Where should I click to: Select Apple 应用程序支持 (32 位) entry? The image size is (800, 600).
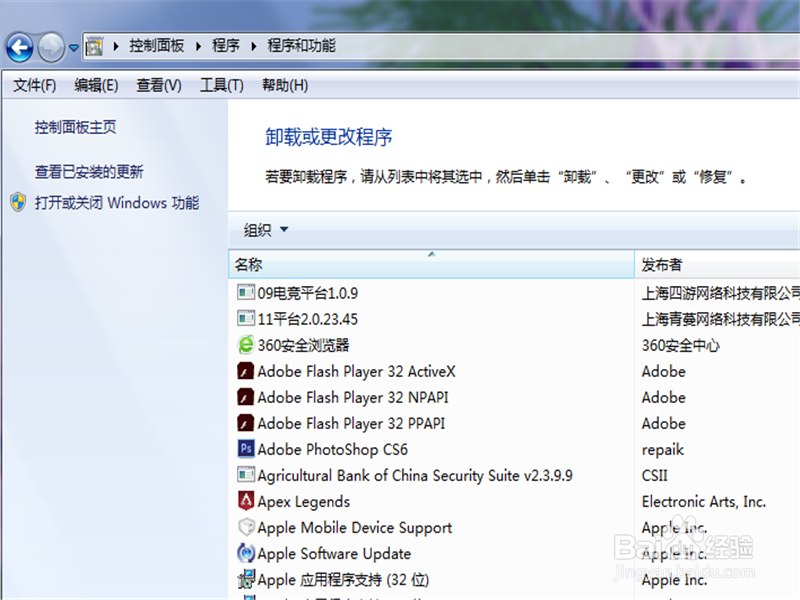tap(343, 580)
